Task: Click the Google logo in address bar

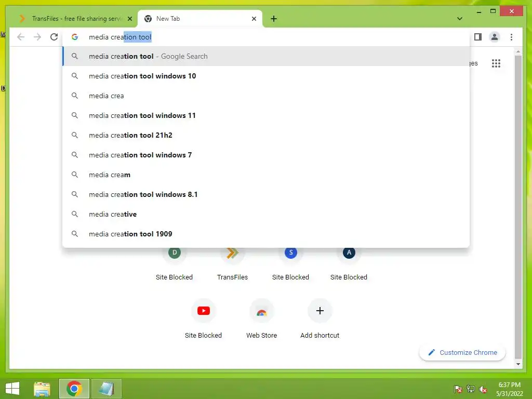Action: coord(75,37)
